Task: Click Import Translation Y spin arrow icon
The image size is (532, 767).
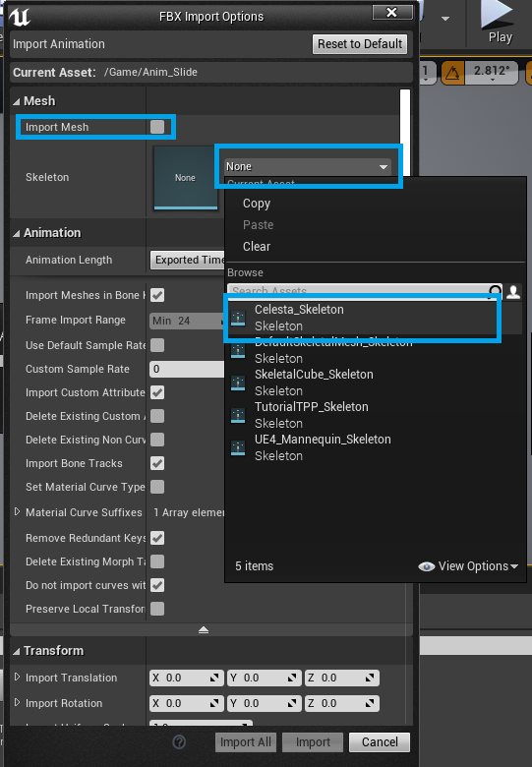Action: (x=292, y=678)
